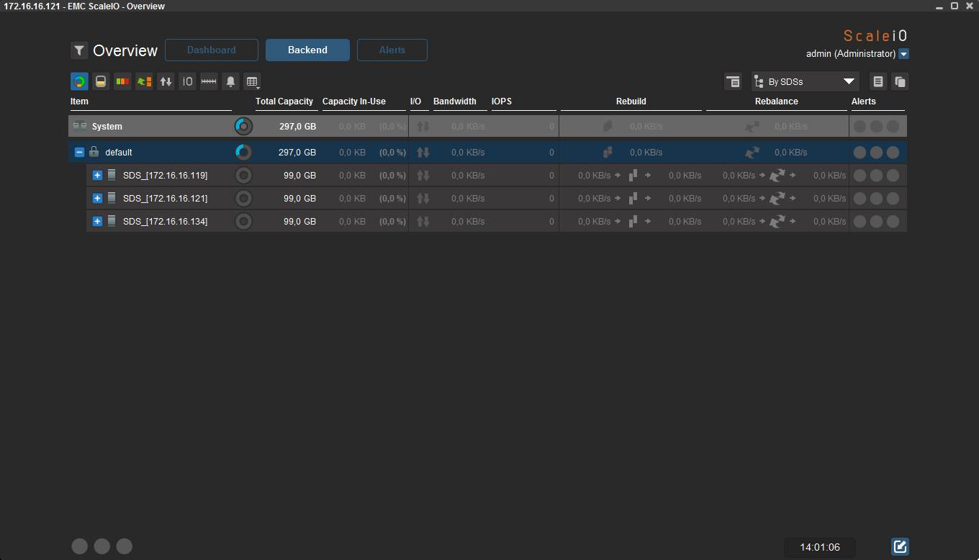Click the Backend tab button

307,50
